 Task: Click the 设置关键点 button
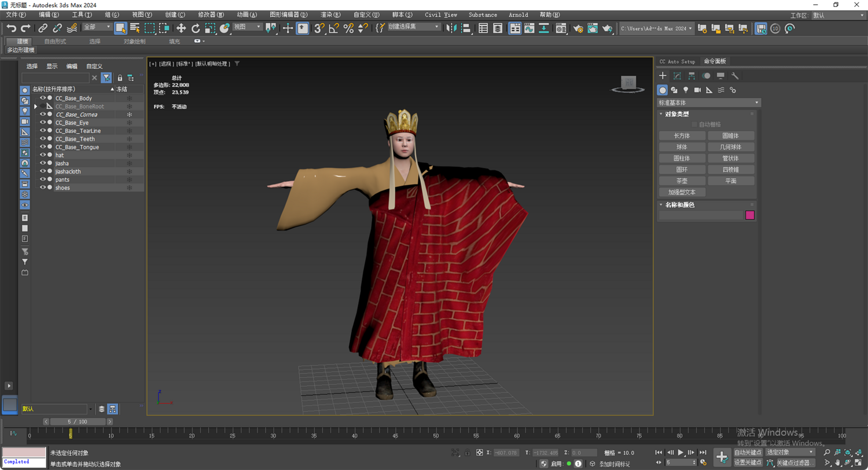pyautogui.click(x=749, y=462)
